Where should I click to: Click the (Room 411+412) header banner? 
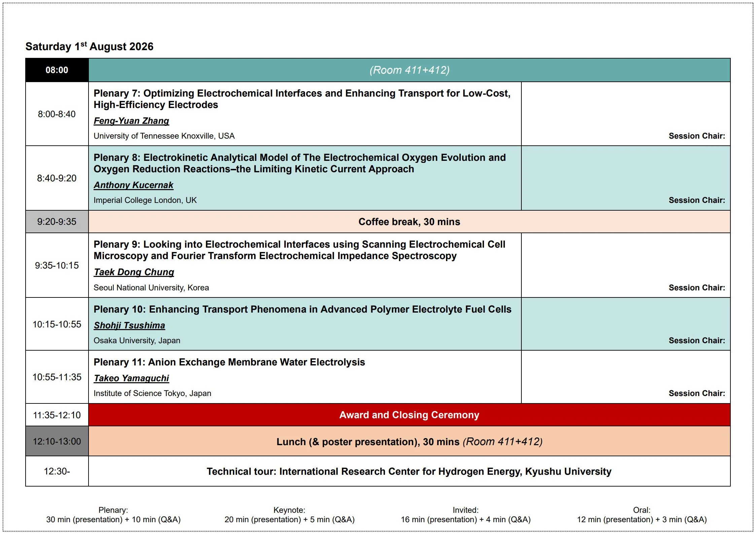[x=409, y=70]
